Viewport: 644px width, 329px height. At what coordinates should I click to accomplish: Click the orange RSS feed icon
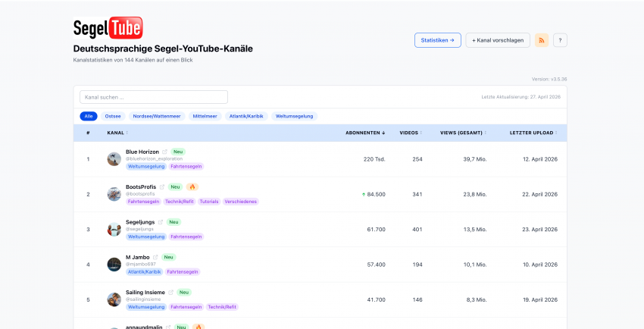pyautogui.click(x=542, y=40)
